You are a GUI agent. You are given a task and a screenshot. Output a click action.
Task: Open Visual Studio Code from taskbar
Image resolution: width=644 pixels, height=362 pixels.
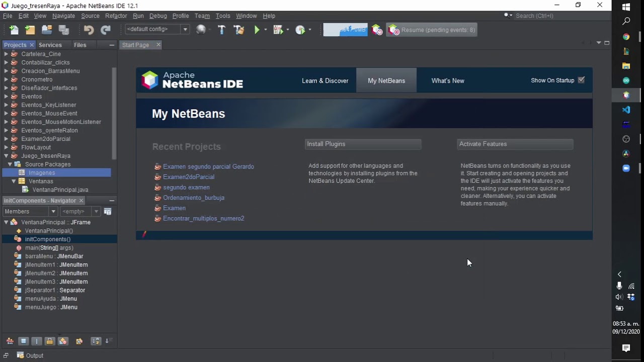[626, 110]
